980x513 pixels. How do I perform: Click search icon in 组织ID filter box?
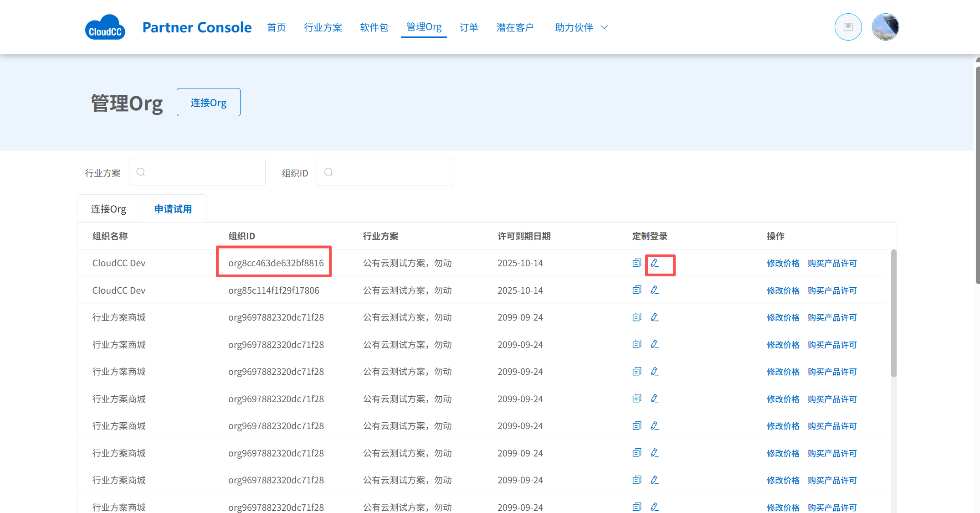[328, 172]
